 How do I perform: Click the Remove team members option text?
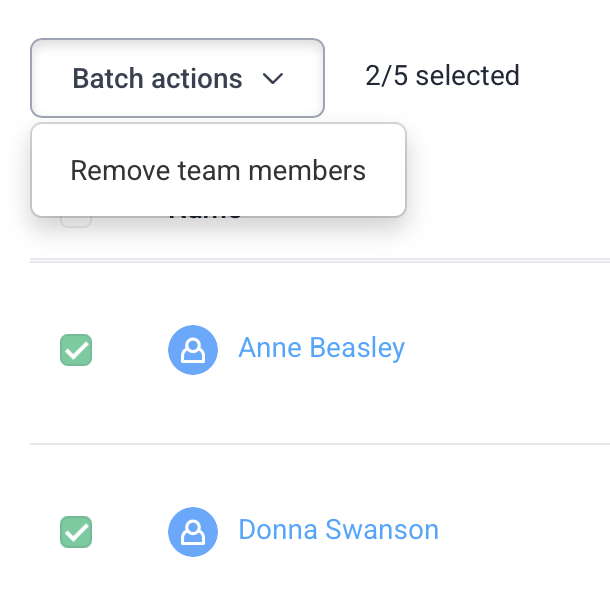point(218,170)
